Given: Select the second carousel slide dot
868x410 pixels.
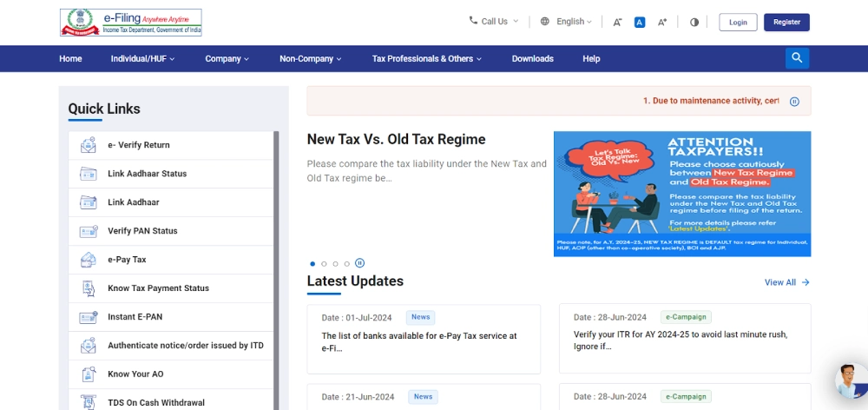Looking at the screenshot, I should pyautogui.click(x=324, y=264).
